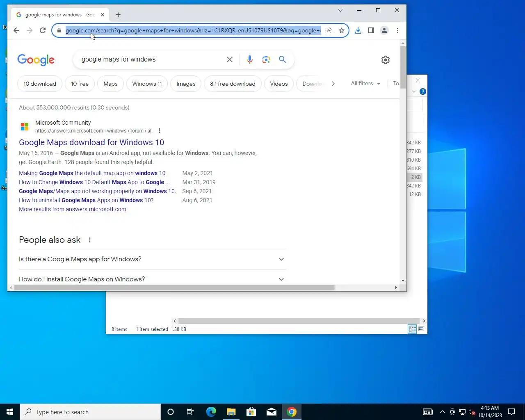Open the clock showing 4:13 AM
The height and width of the screenshot is (420, 525).
(490, 412)
